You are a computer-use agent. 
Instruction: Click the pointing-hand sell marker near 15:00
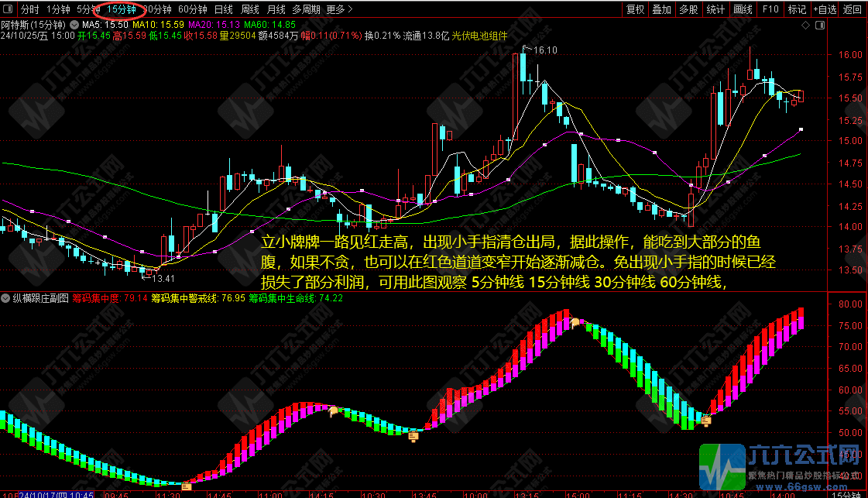[x=576, y=322]
